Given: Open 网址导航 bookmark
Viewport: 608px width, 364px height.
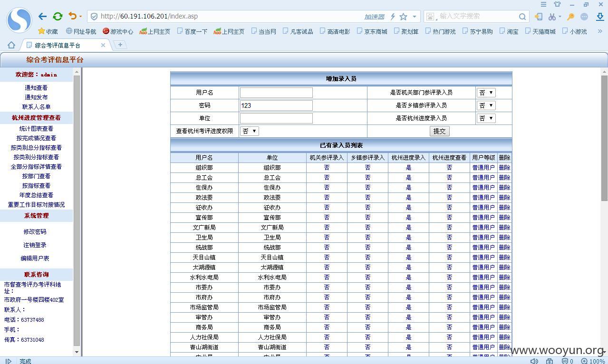Looking at the screenshot, I should click(81, 31).
